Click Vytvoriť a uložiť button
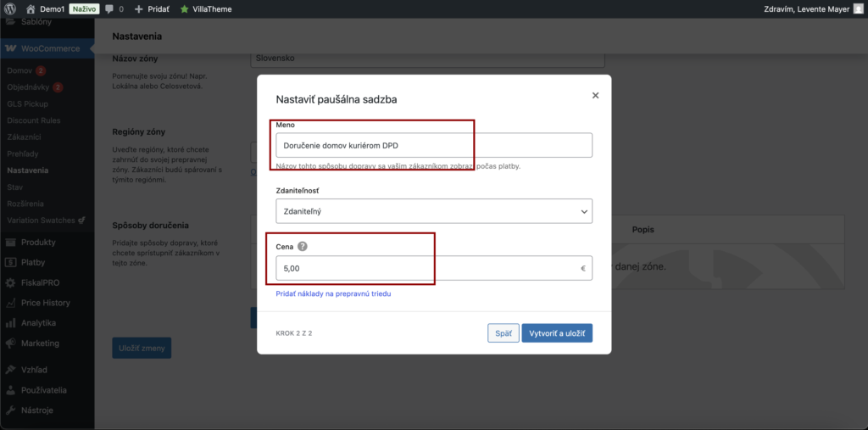This screenshot has width=868, height=430. pyautogui.click(x=556, y=333)
